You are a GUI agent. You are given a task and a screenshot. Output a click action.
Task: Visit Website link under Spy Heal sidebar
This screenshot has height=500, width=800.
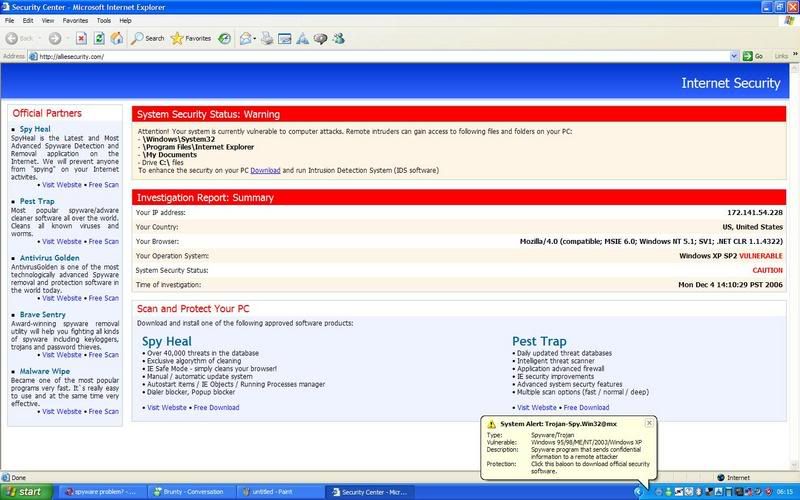[x=62, y=185]
